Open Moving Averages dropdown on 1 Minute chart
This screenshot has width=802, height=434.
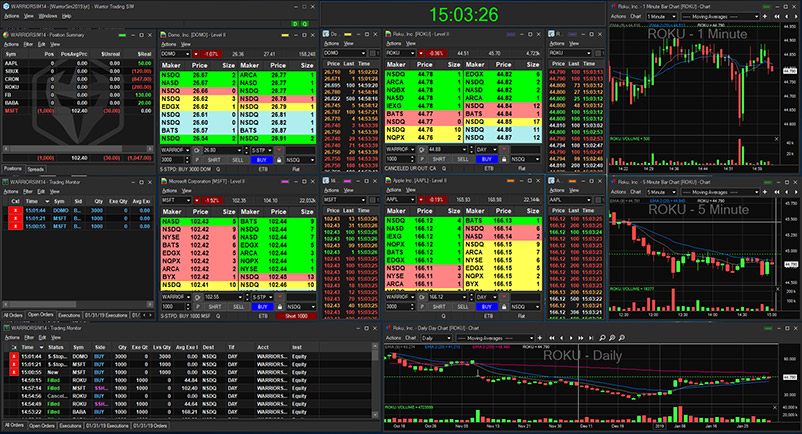pos(756,16)
